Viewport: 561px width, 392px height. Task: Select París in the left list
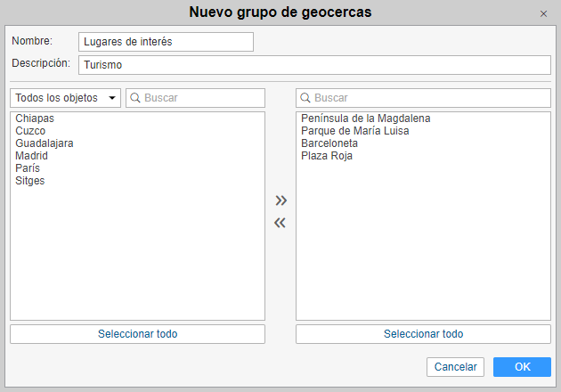pyautogui.click(x=28, y=168)
